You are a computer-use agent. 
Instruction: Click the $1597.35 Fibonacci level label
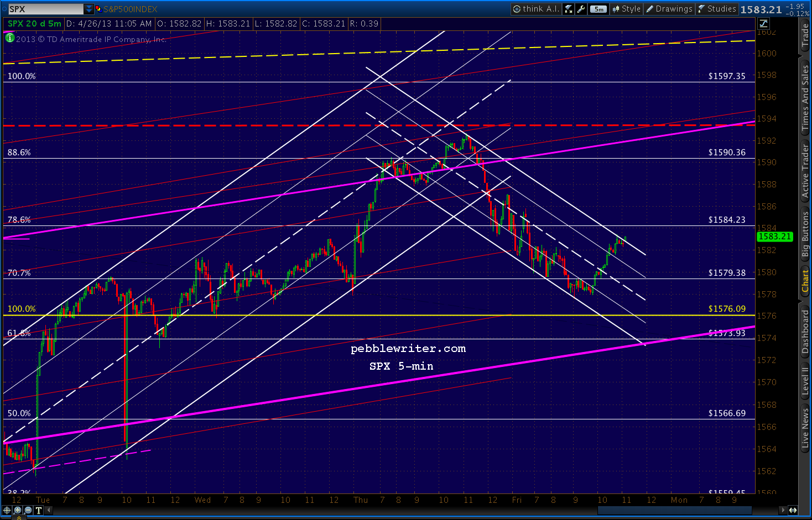pyautogui.click(x=727, y=76)
